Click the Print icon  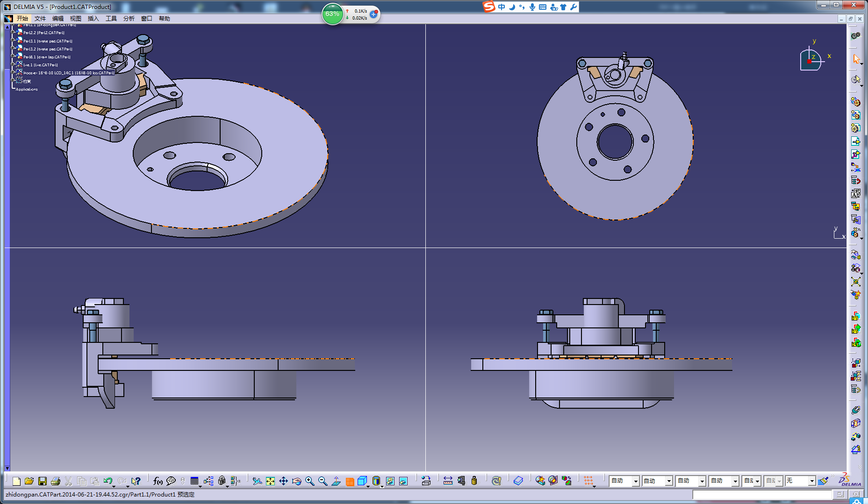click(56, 481)
